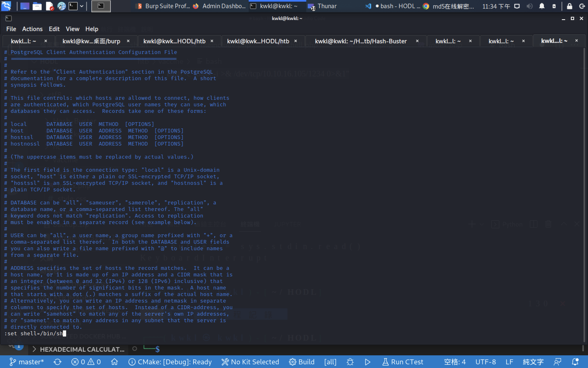Open terminal Edit menu
588x368 pixels.
click(x=54, y=29)
